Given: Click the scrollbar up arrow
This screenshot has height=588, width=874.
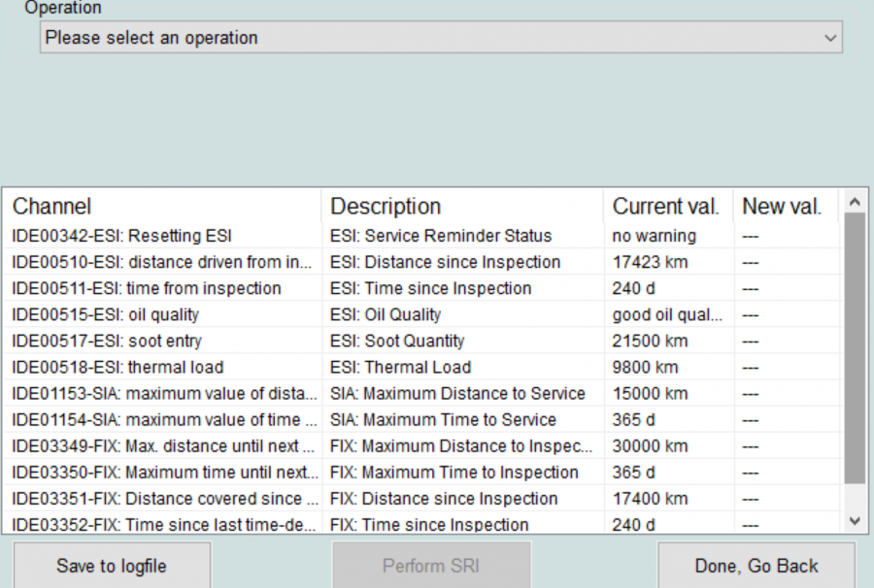Looking at the screenshot, I should tap(854, 202).
